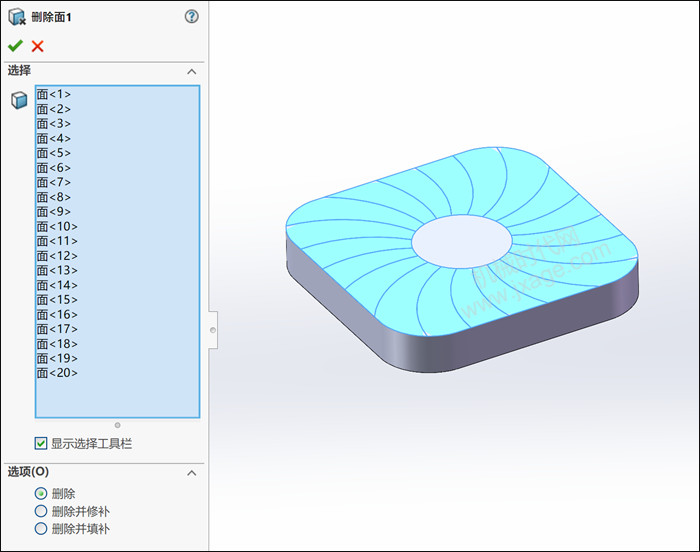Choose the 删除并填补 radio option

[x=41, y=528]
